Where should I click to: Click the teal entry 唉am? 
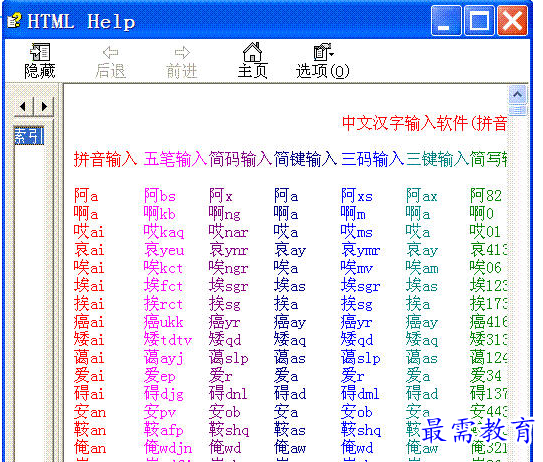[422, 267]
